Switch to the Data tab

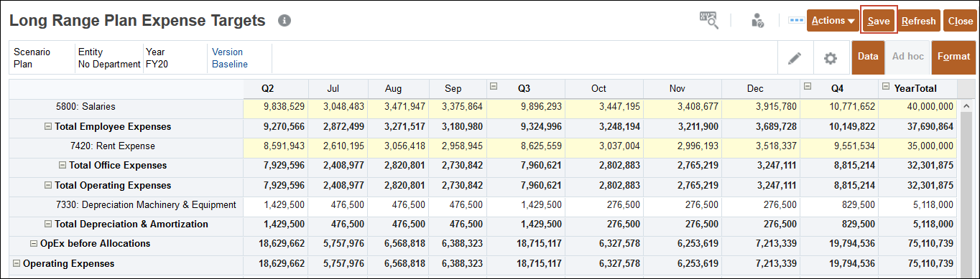(868, 57)
